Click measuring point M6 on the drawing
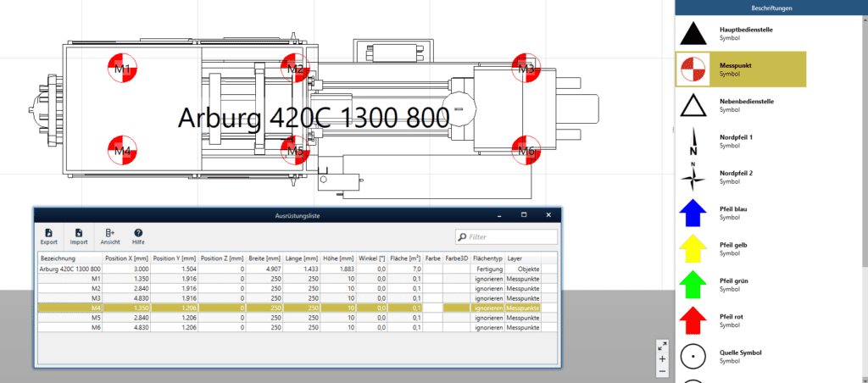This screenshot has height=383, width=868. click(x=526, y=151)
